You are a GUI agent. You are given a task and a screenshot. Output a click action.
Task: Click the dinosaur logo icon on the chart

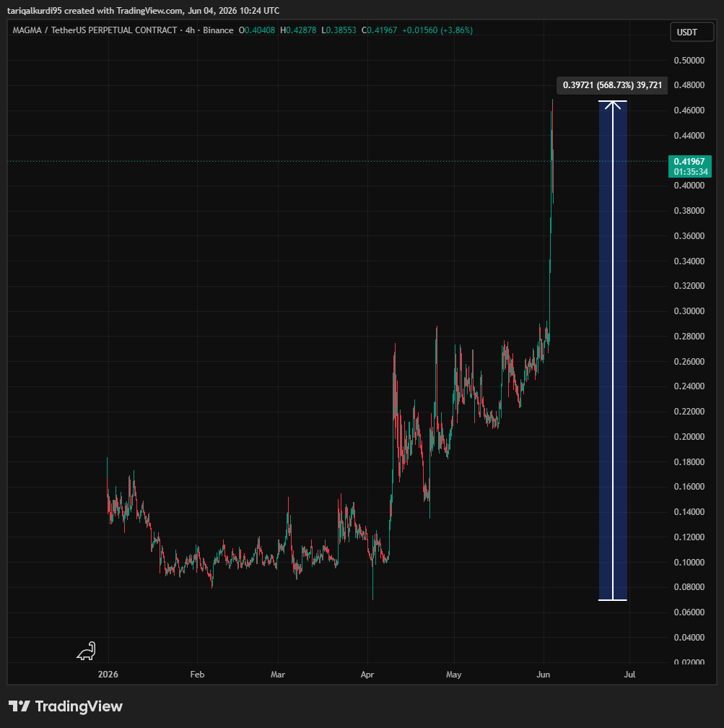pyautogui.click(x=87, y=651)
